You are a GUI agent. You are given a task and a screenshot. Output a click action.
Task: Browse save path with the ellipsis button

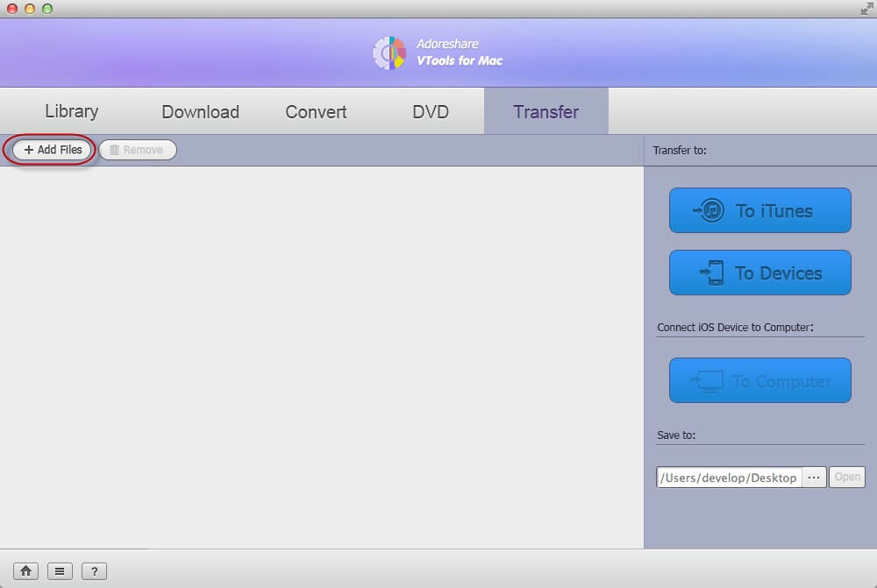[x=814, y=478]
